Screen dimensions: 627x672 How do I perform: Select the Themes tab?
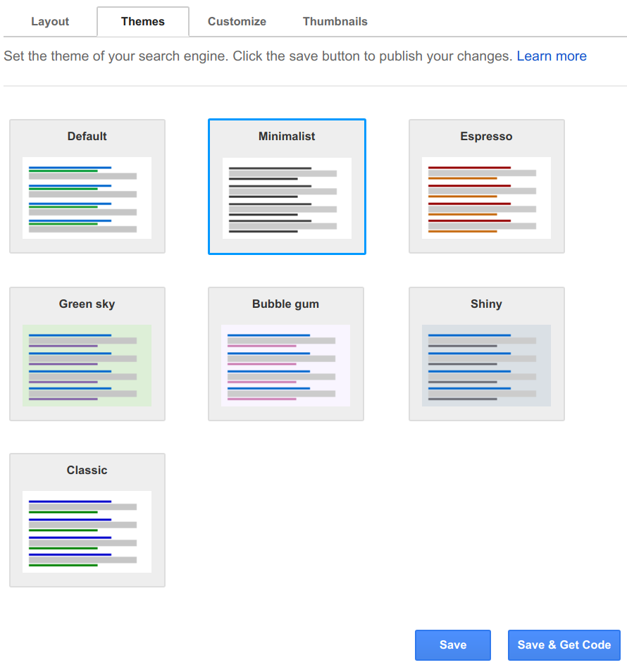coord(143,21)
